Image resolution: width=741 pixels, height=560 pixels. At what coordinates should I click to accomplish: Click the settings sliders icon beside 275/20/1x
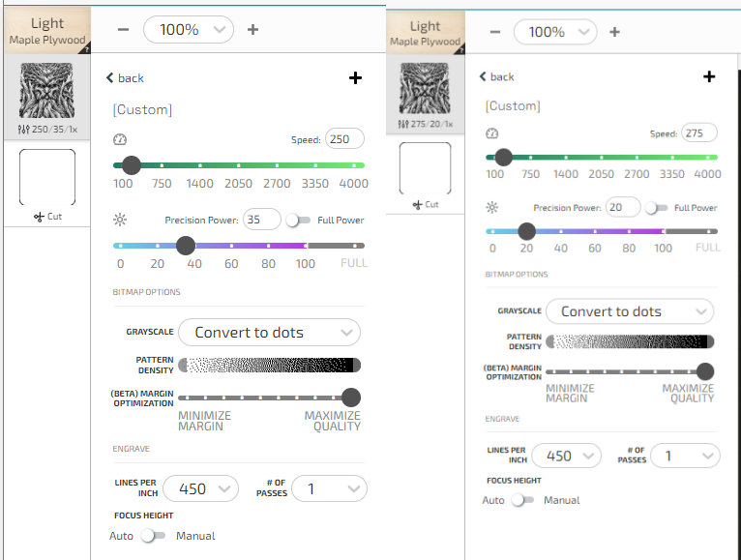tap(403, 125)
